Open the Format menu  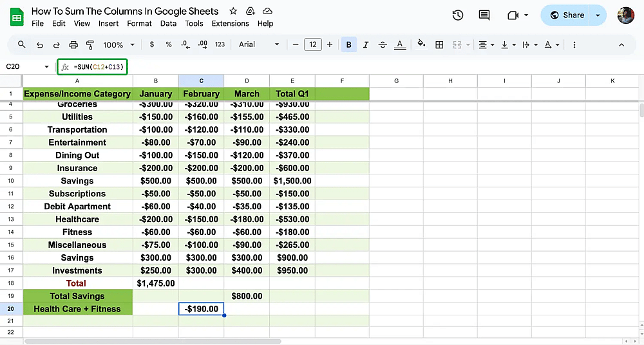(x=139, y=23)
